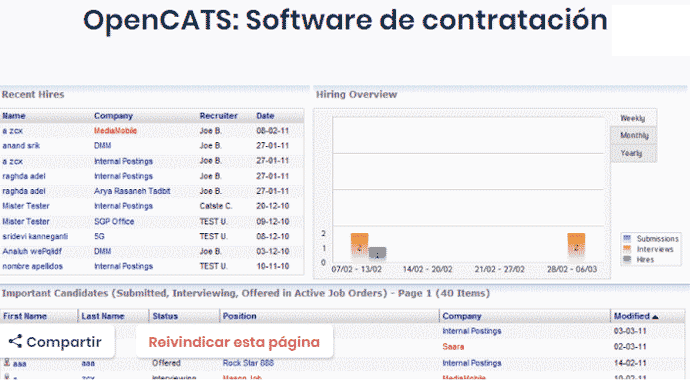Click Catsie C. recruiter cell

(x=216, y=206)
